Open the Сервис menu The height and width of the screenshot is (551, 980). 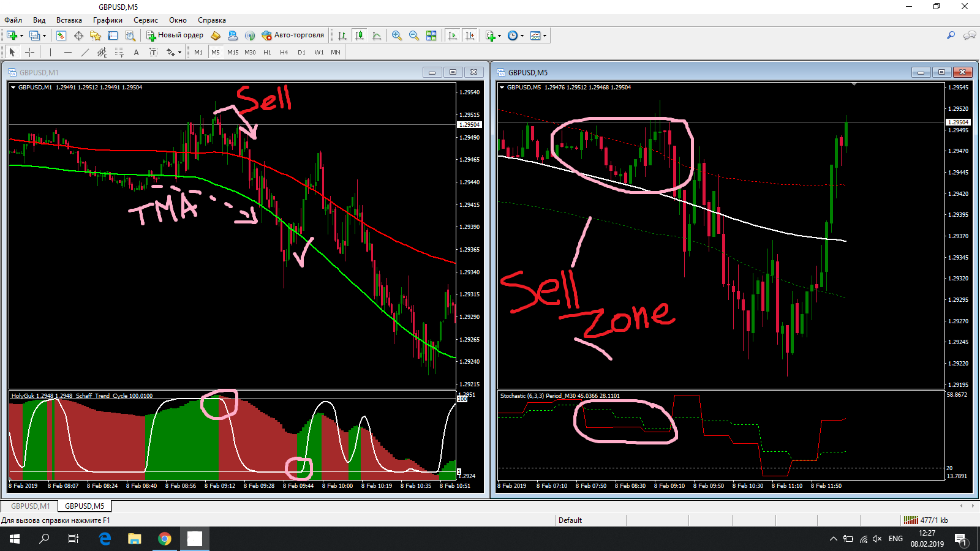(x=146, y=20)
